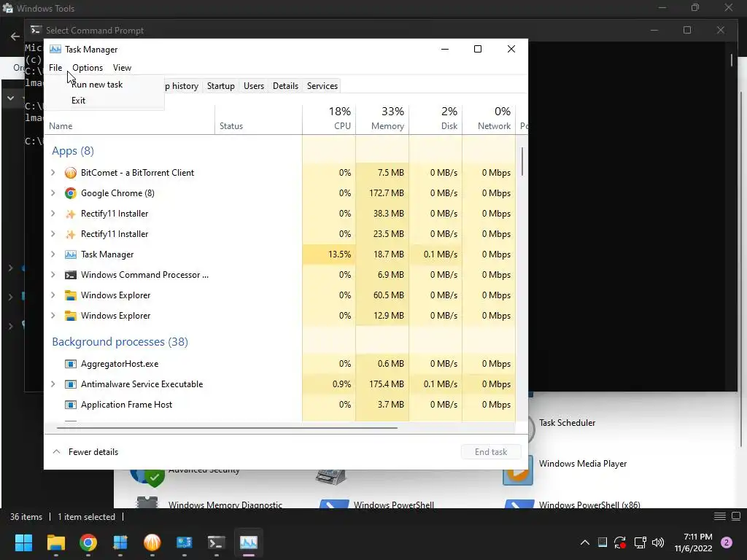The height and width of the screenshot is (560, 747).
Task: Collapse Task Manager with Fewer details
Action: point(85,452)
